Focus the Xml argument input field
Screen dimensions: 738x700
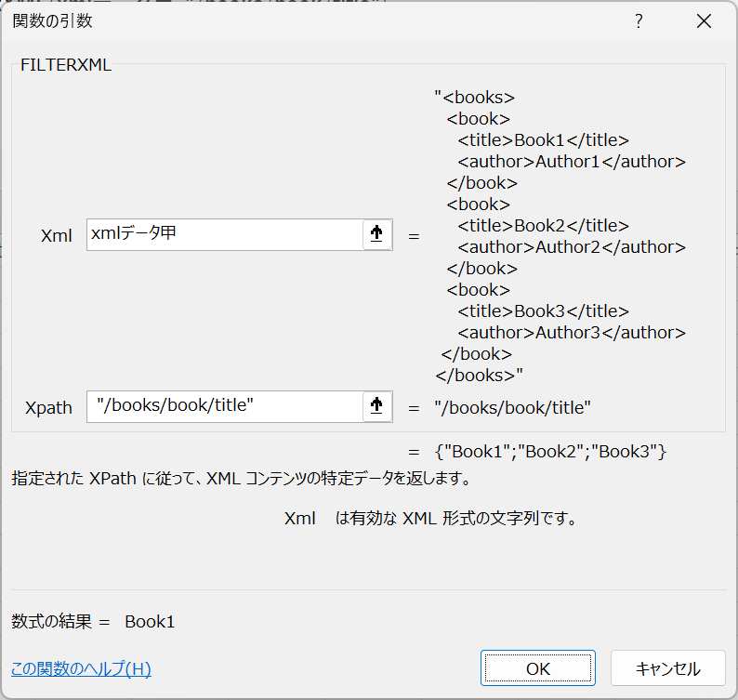[x=225, y=234]
